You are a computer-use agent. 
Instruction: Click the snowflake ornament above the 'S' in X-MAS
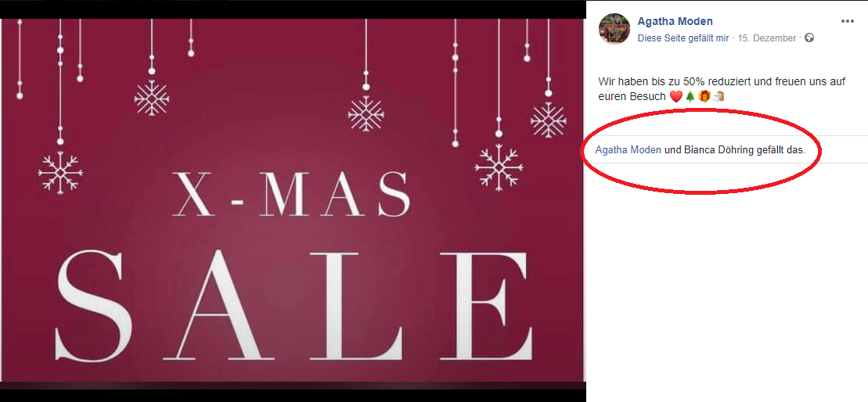(366, 113)
